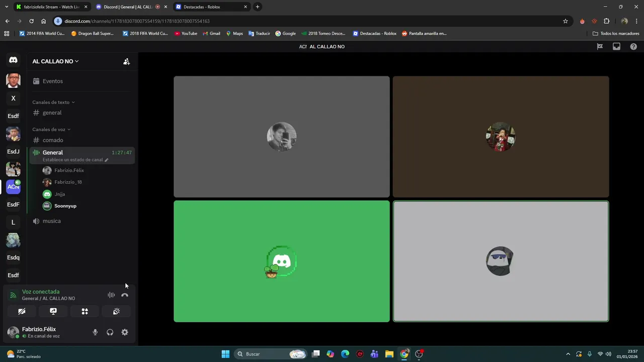This screenshot has height=362, width=644.
Task: Open the YouTube bookmark
Action: coord(186,34)
